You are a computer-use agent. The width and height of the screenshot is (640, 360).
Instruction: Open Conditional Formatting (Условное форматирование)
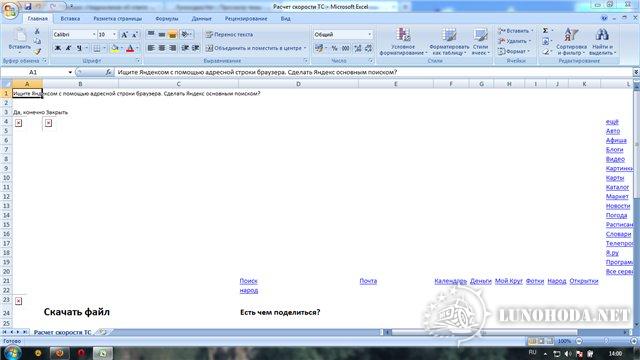click(x=403, y=42)
